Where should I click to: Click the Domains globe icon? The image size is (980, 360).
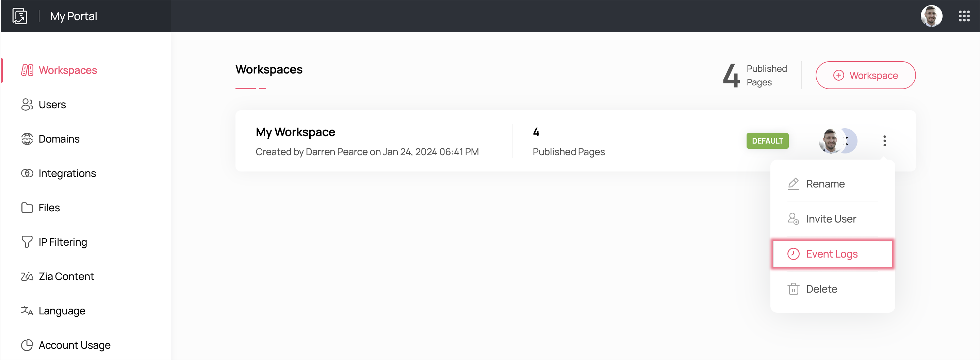coord(27,139)
